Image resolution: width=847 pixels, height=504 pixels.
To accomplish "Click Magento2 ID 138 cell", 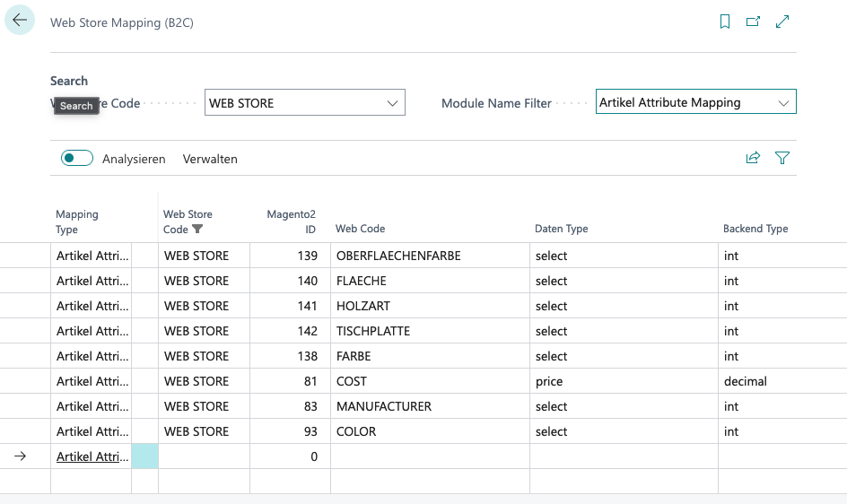I will click(x=290, y=356).
